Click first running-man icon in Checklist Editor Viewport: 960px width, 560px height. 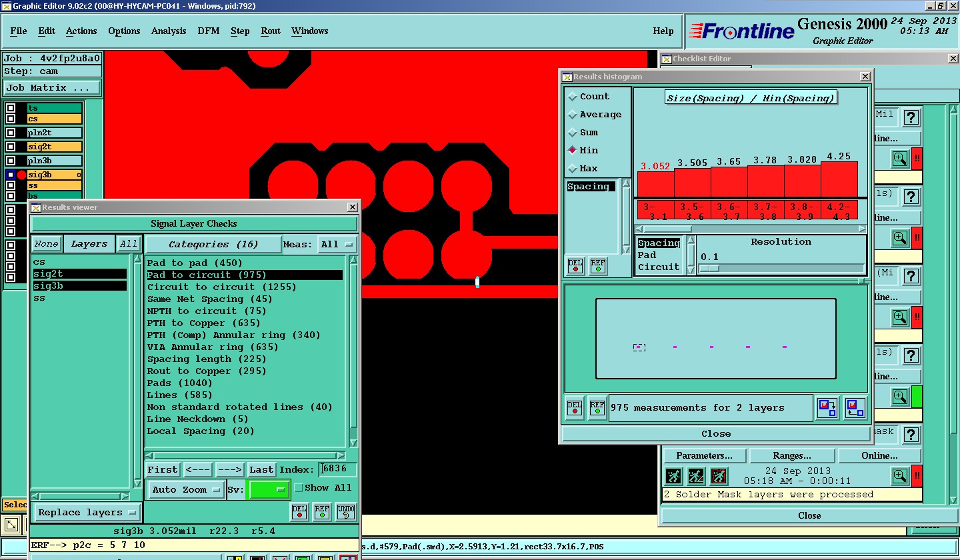[673, 476]
